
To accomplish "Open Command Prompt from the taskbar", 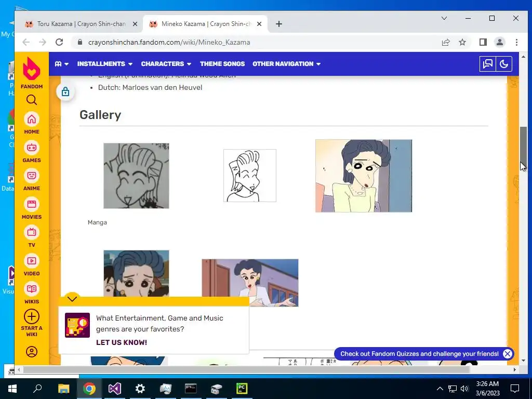I will [191, 389].
